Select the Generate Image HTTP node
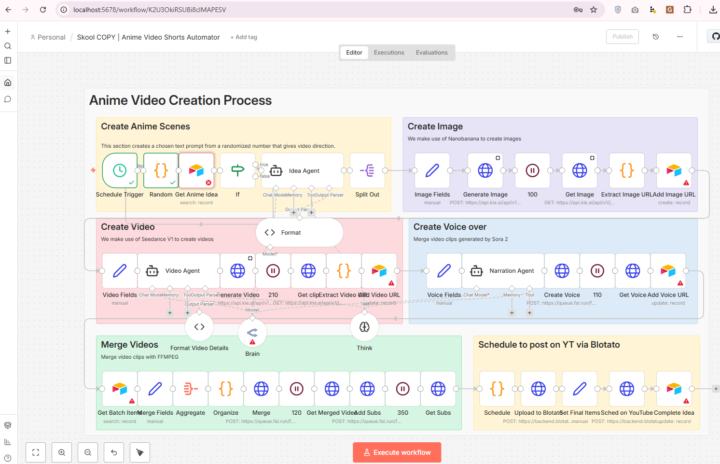 [485, 170]
